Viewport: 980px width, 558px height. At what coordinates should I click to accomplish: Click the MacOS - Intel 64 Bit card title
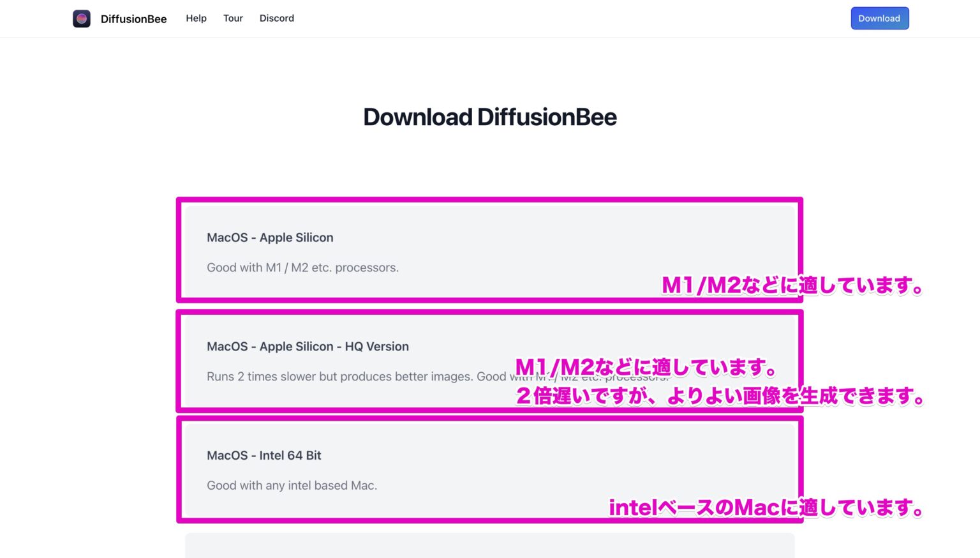tap(264, 455)
